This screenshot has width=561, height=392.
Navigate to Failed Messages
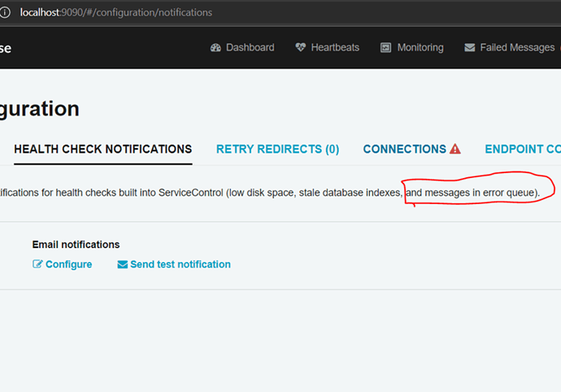510,48
